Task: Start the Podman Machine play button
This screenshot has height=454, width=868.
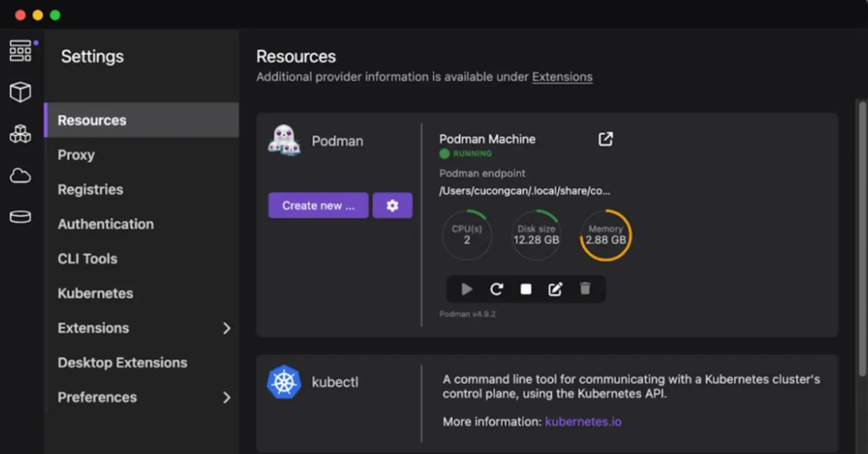Action: (467, 289)
